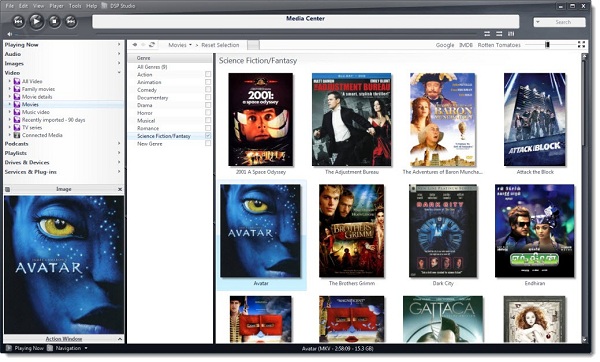Click Reset Selection

220,45
